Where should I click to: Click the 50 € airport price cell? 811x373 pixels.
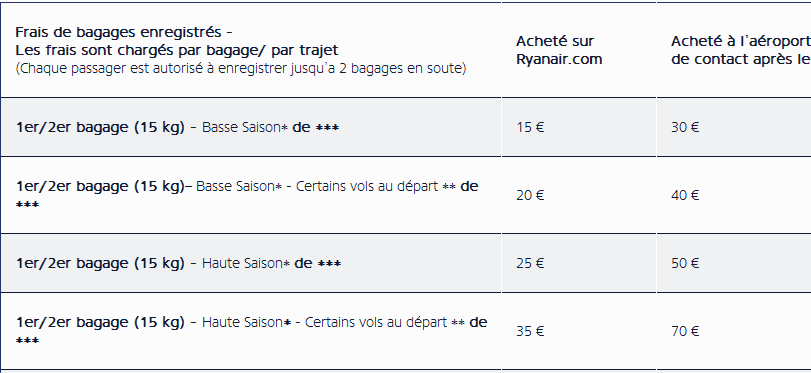coord(685,263)
